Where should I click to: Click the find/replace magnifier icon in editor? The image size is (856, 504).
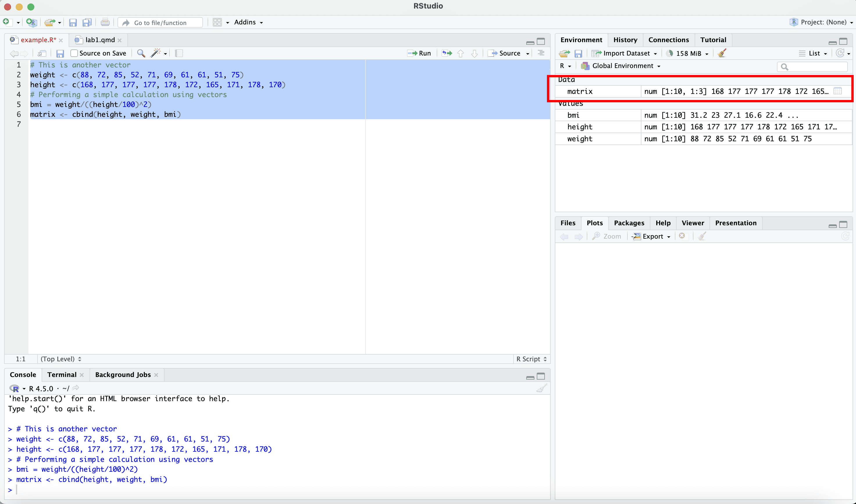pos(141,53)
